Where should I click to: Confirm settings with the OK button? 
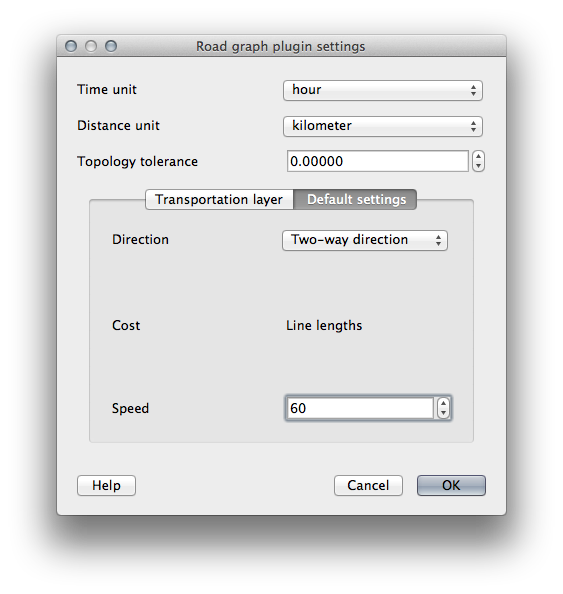451,485
